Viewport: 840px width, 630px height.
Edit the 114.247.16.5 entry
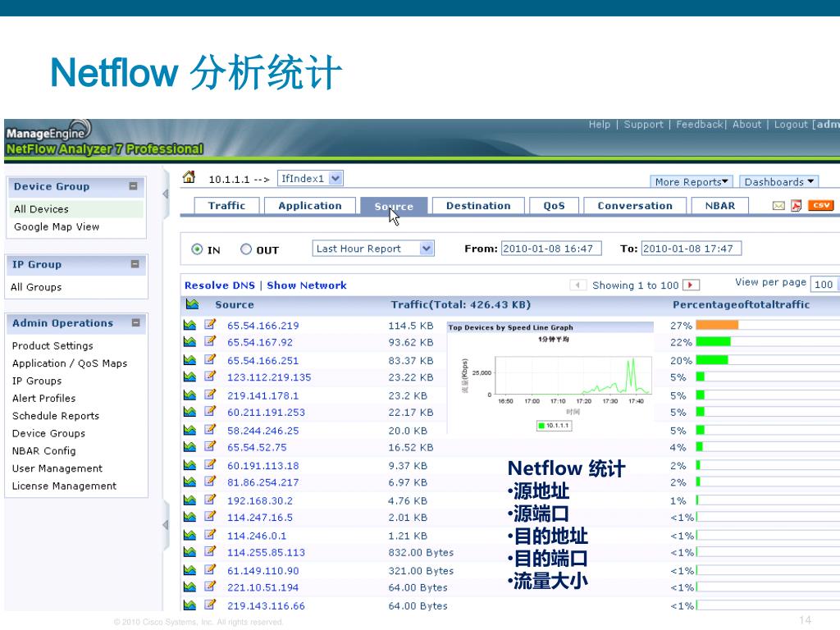pyautogui.click(x=210, y=516)
